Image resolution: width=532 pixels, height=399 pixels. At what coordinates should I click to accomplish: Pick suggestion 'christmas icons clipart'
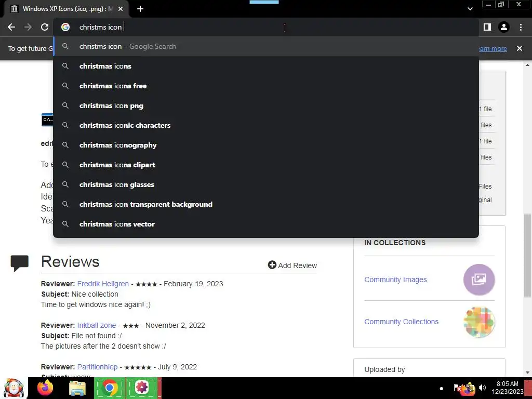tap(266, 165)
